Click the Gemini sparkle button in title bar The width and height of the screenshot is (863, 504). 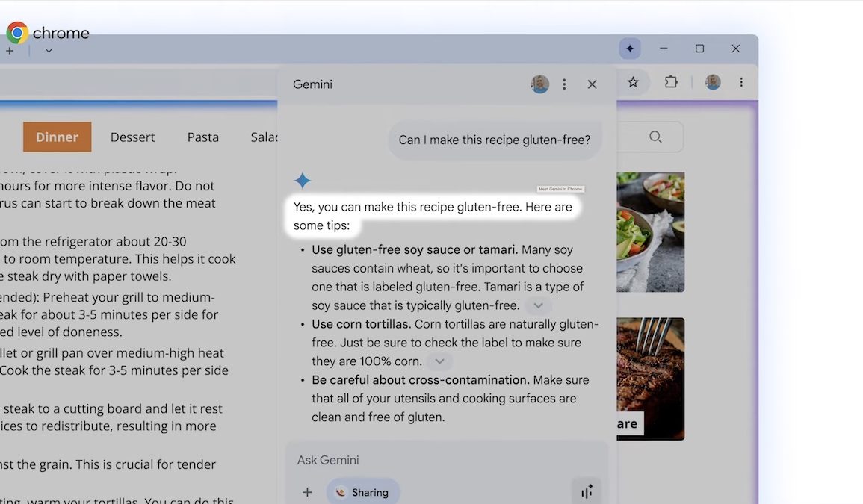coord(629,49)
